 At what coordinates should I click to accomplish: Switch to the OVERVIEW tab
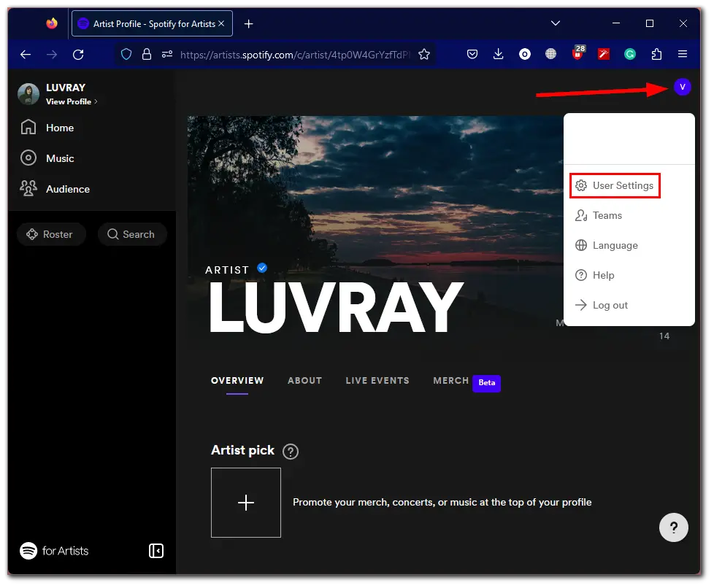pos(237,381)
